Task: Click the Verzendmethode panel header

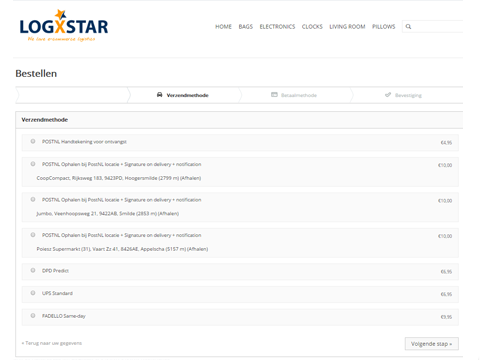Action: coord(239,120)
